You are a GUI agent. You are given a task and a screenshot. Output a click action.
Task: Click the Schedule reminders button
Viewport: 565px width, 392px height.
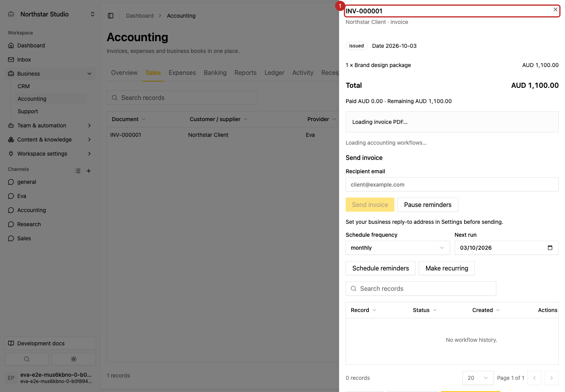click(381, 268)
